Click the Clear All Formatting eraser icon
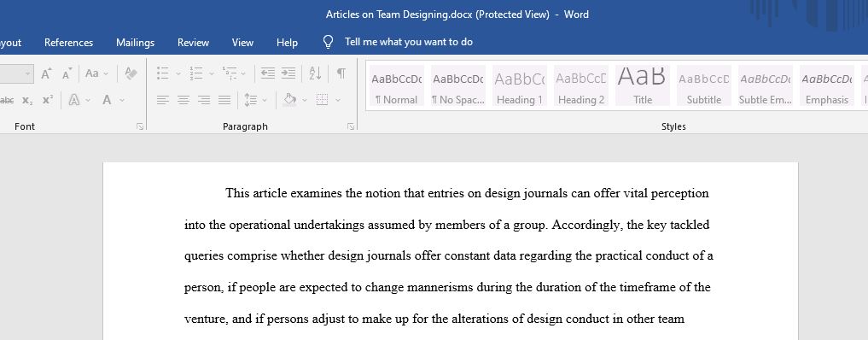This screenshot has width=868, height=340. point(131,73)
